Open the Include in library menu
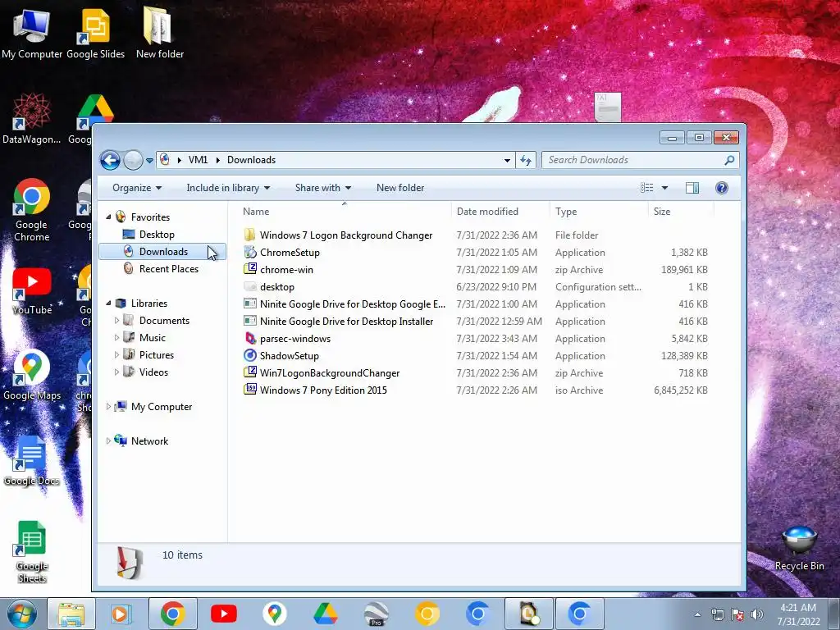Image resolution: width=840 pixels, height=630 pixels. (x=228, y=188)
